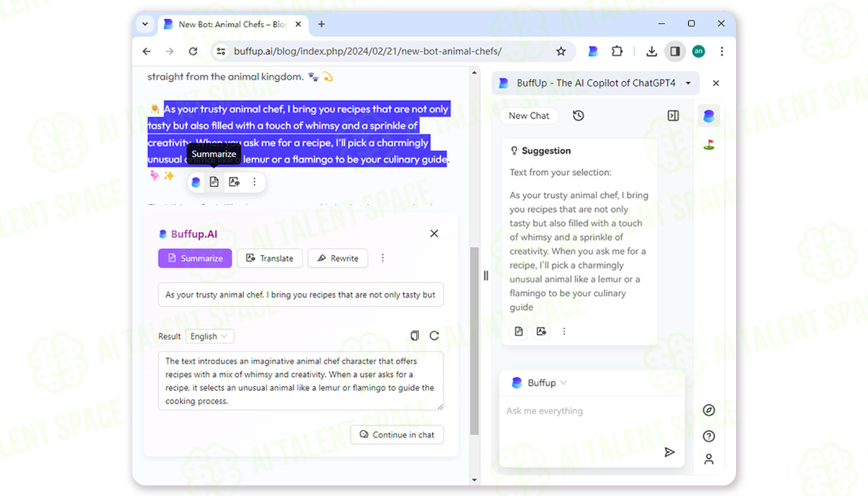Click the summary result text area
Image resolution: width=868 pixels, height=496 pixels.
pos(301,381)
